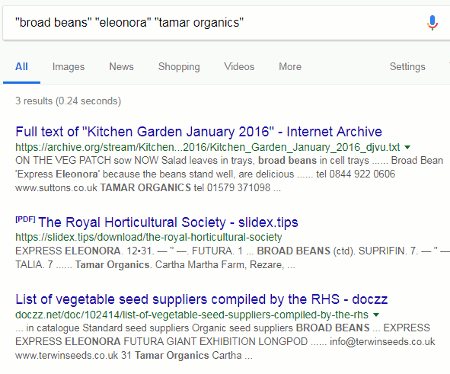Open The Royal Horticultural Society slidex.tips result
450x374 pixels.
click(x=168, y=222)
